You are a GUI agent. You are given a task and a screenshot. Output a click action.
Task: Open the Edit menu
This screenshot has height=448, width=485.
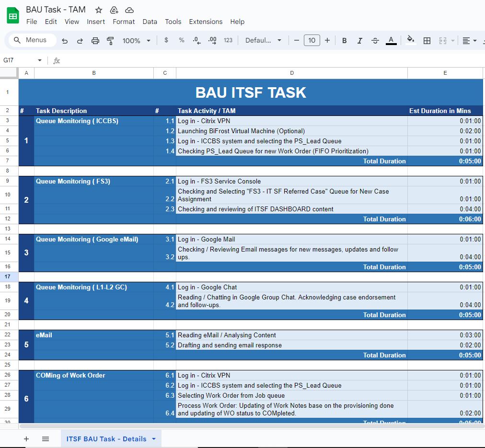coord(51,22)
